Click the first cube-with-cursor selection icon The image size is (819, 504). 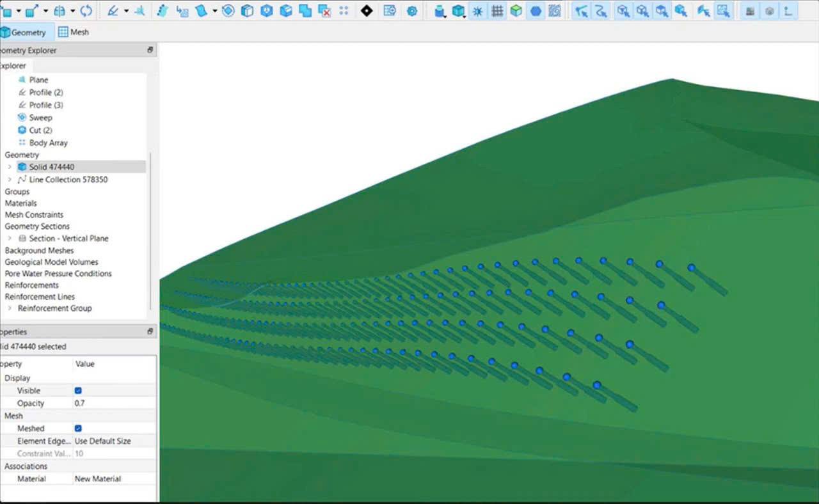coord(623,10)
